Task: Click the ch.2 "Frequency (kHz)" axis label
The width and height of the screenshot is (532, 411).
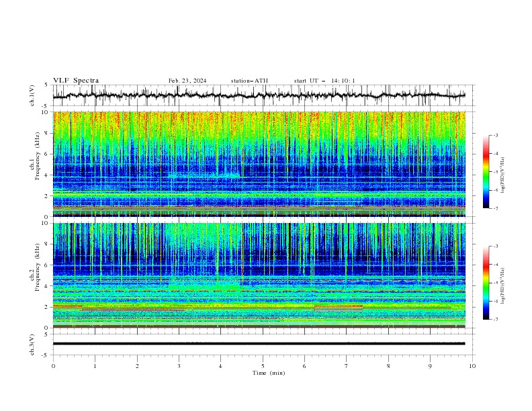Action: click(x=37, y=267)
